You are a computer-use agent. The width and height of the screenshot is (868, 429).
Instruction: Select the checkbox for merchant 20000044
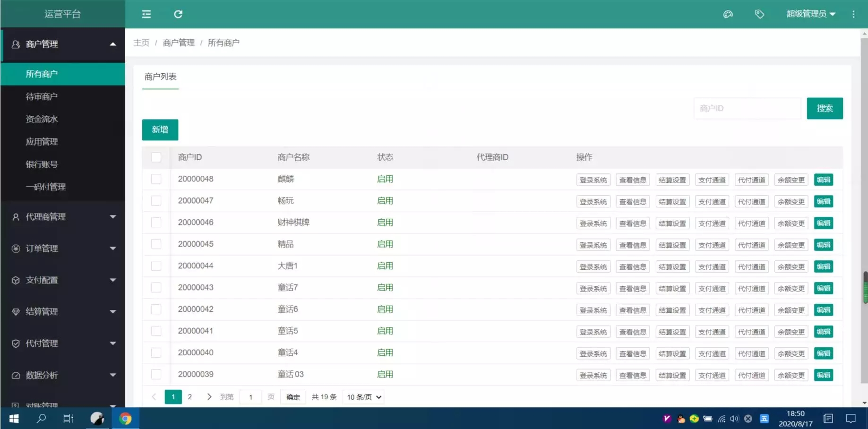(156, 266)
